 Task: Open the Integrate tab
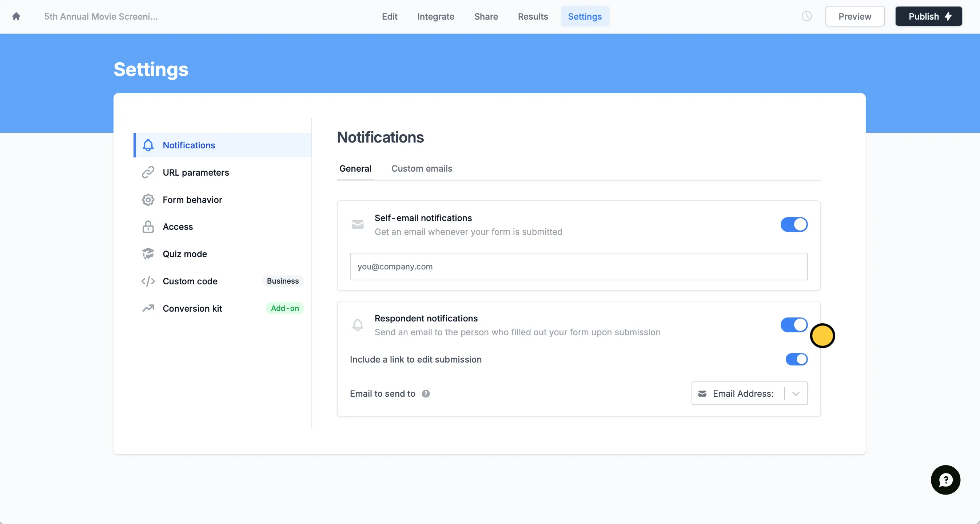[x=435, y=16]
